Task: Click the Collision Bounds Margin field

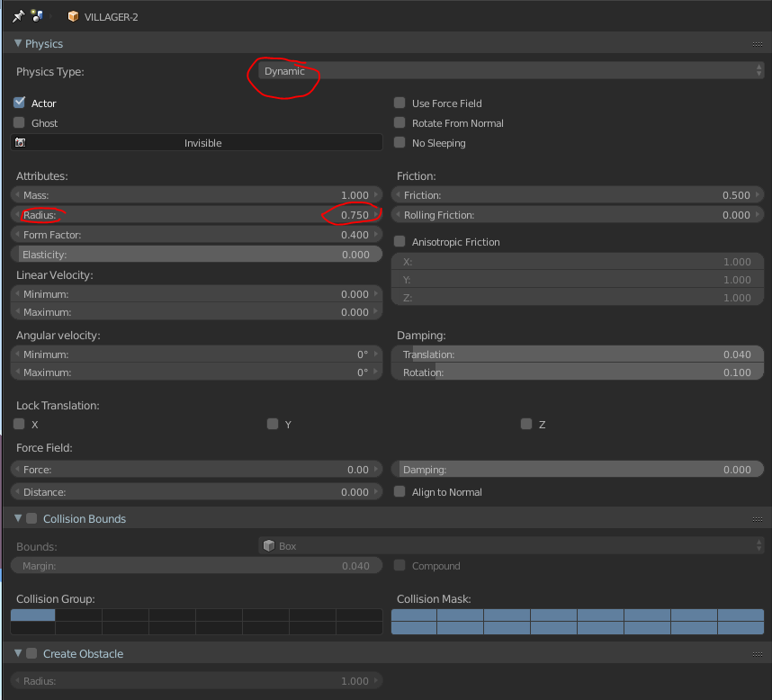Action: click(196, 566)
